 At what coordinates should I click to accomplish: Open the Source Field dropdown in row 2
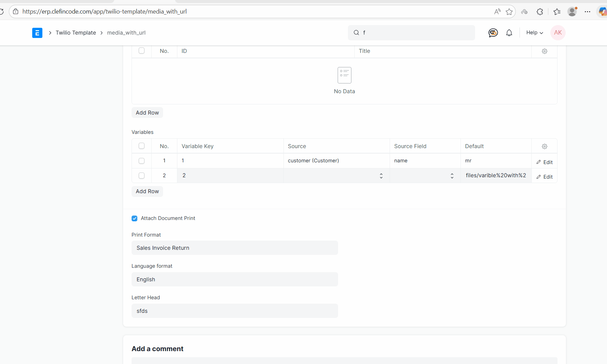tap(425, 176)
